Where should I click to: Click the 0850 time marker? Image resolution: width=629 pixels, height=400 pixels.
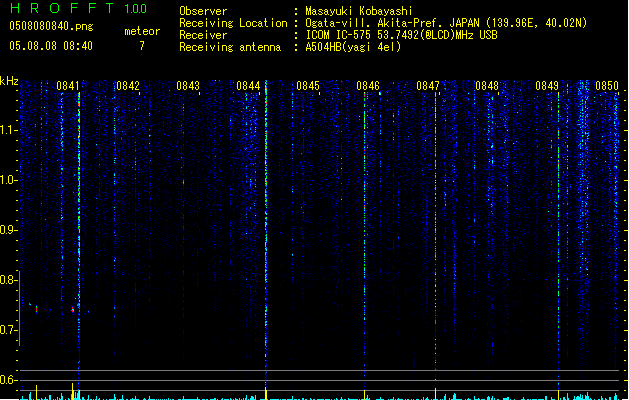607,86
